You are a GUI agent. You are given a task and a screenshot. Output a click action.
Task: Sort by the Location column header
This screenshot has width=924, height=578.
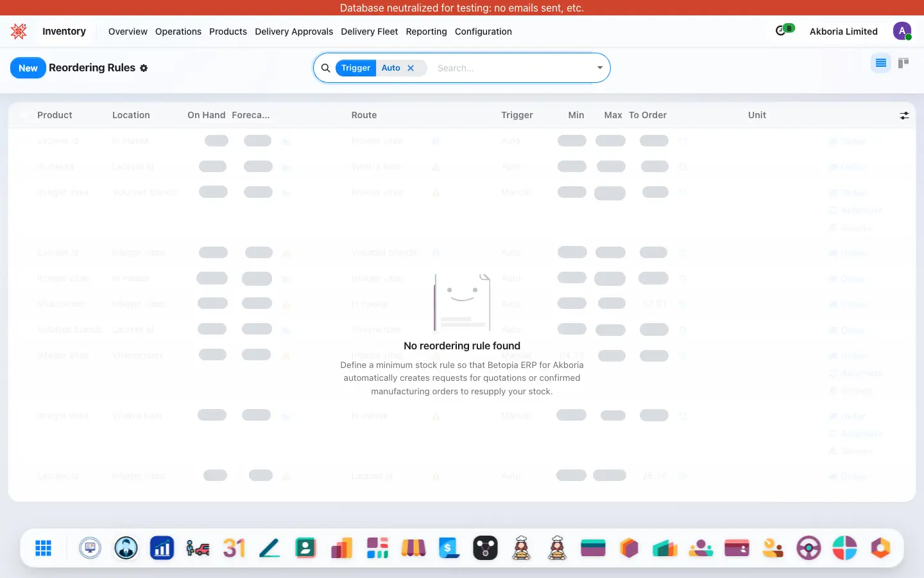pyautogui.click(x=131, y=115)
